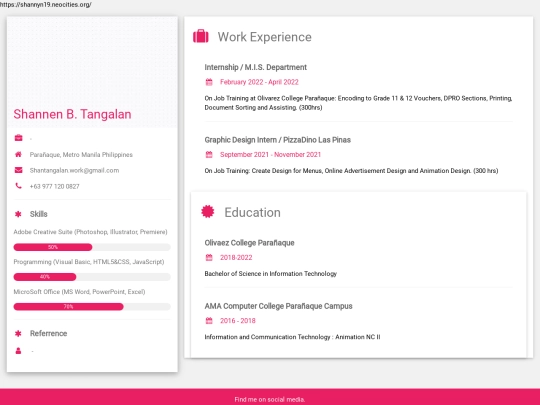Click the Programming 40% progress bar
The height and width of the screenshot is (405, 540).
click(92, 277)
